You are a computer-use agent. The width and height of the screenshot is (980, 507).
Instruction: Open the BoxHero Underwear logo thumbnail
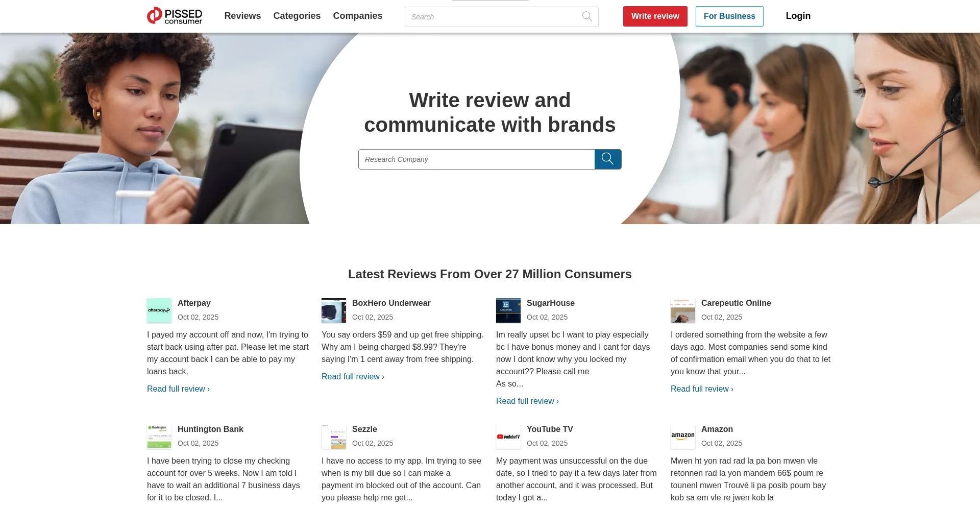coord(334,310)
